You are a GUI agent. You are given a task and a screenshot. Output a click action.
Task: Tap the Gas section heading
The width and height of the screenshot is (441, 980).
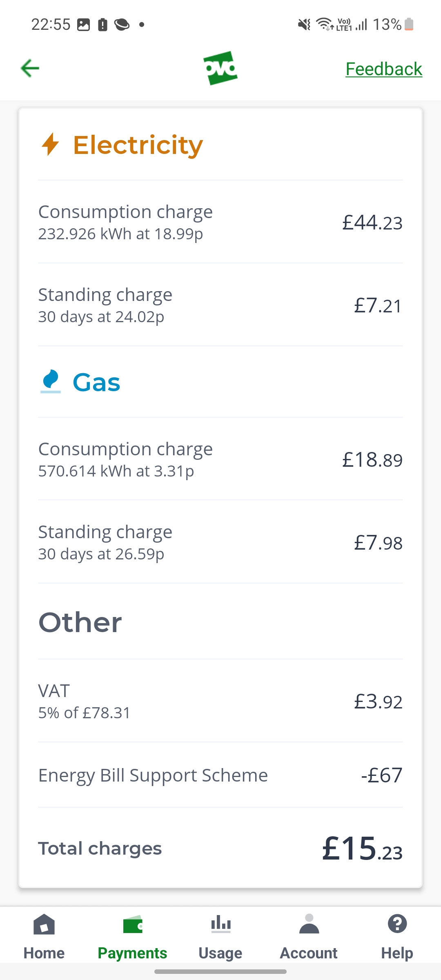tap(96, 383)
